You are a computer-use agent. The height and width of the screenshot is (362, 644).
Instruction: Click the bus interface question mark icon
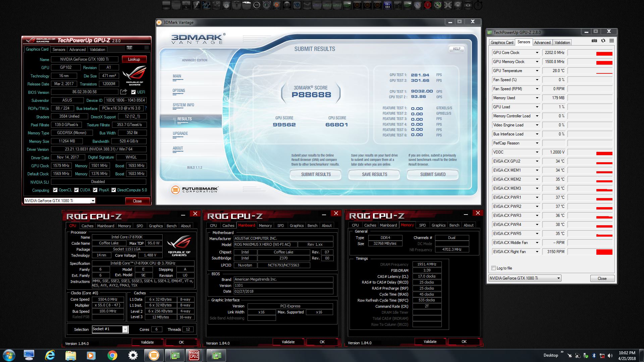[146, 108]
